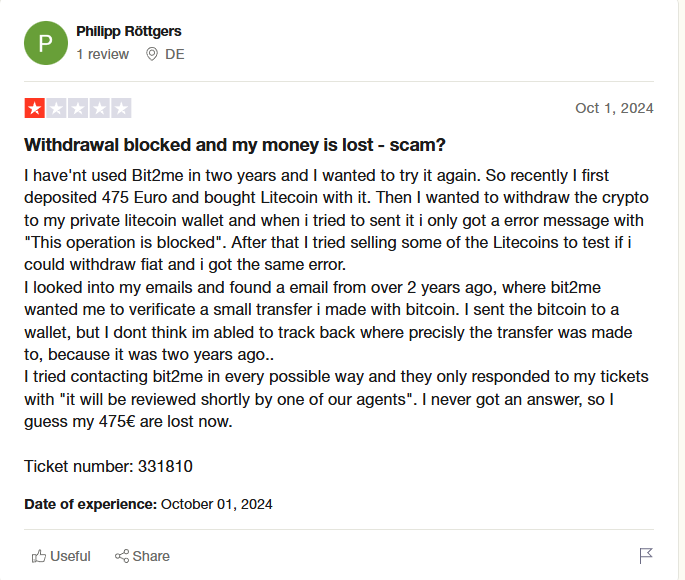This screenshot has width=685, height=580.
Task: Click the 'DE' country label
Action: (174, 54)
